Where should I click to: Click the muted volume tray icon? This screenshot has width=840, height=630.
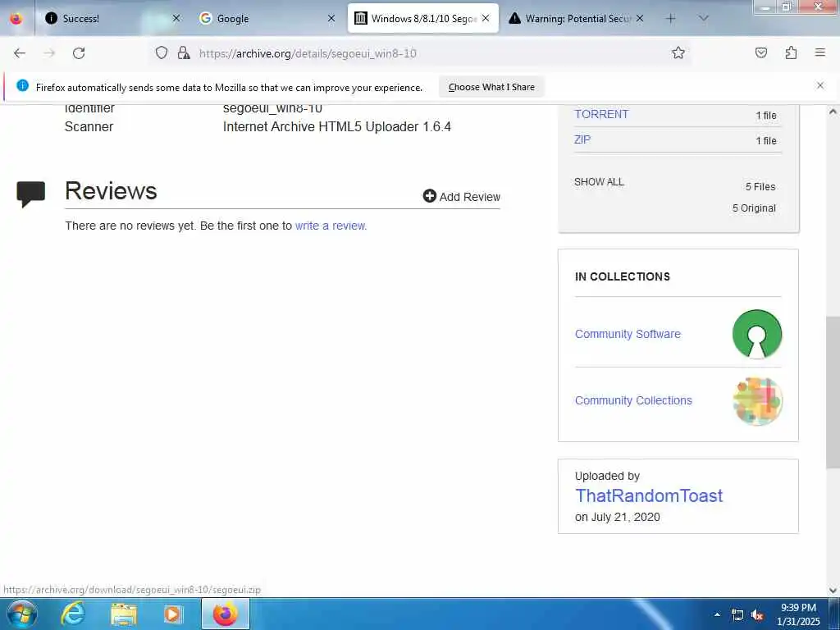757,615
